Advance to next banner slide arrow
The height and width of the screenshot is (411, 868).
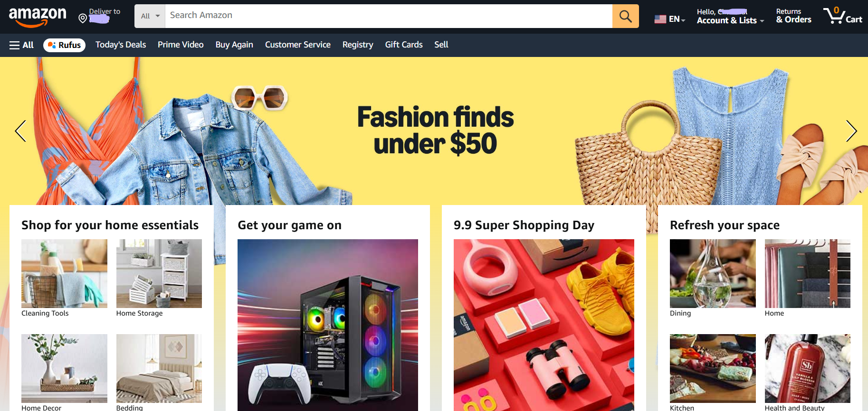(x=851, y=131)
